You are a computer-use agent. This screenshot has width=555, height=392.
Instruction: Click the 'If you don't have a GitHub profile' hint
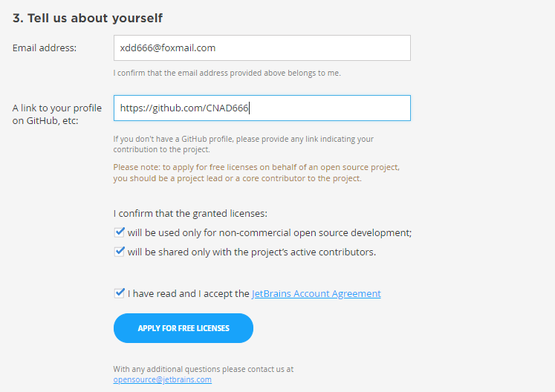point(243,144)
